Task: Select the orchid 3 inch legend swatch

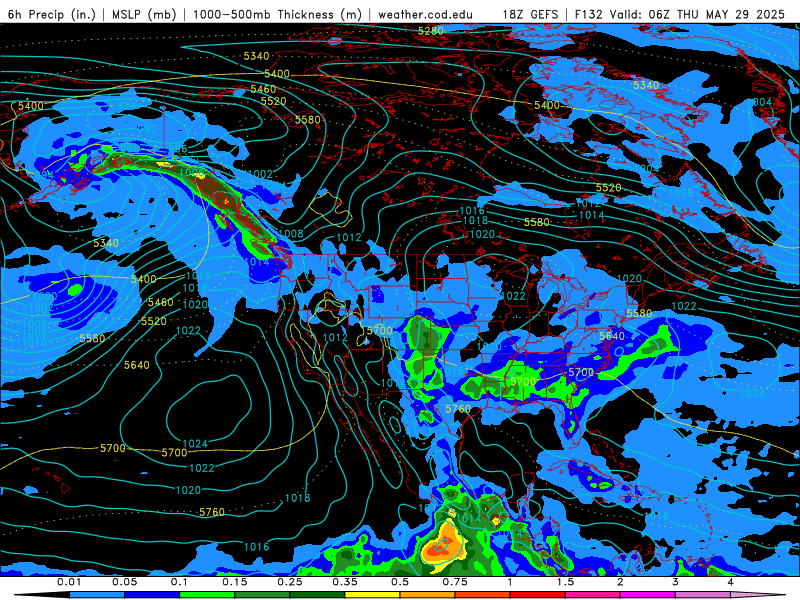Action: [703, 595]
